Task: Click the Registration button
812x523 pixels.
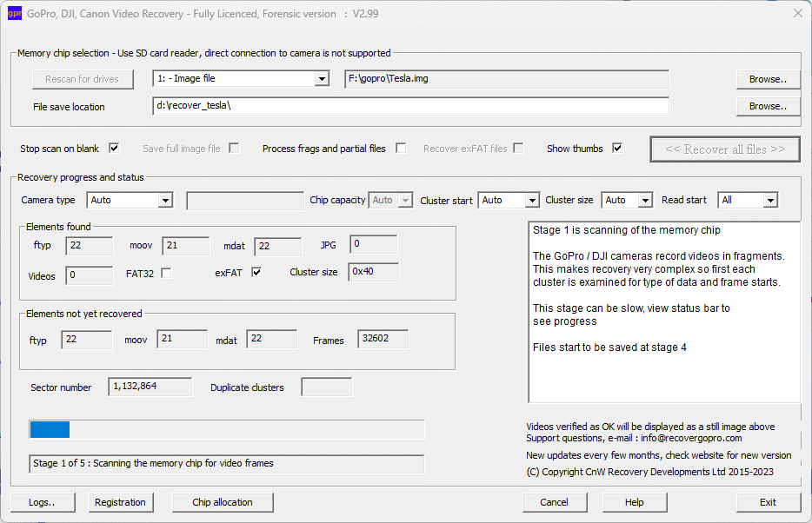Action: click(x=120, y=502)
